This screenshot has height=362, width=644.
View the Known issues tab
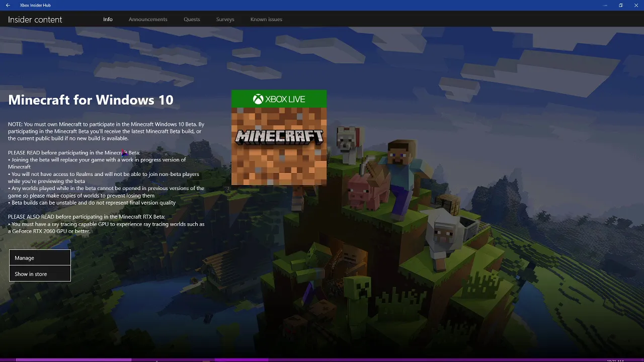tap(266, 19)
